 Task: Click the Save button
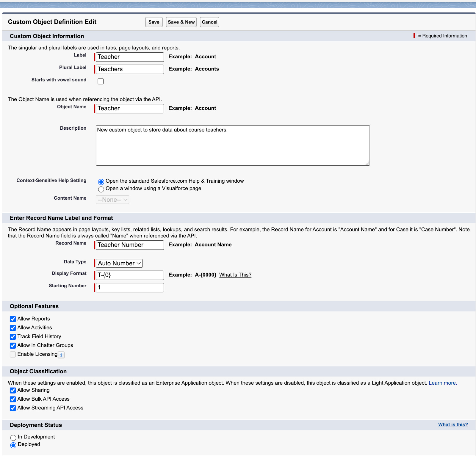point(154,22)
